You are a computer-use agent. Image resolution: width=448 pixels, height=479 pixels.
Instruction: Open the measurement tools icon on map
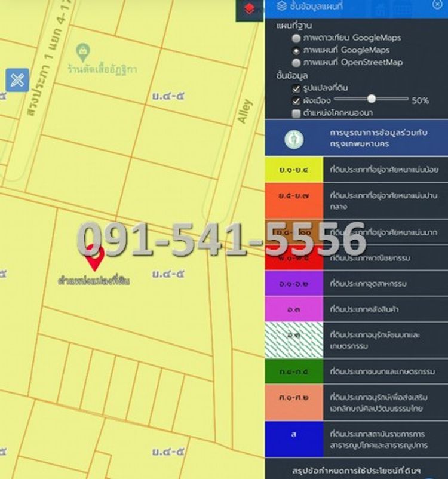[x=17, y=80]
